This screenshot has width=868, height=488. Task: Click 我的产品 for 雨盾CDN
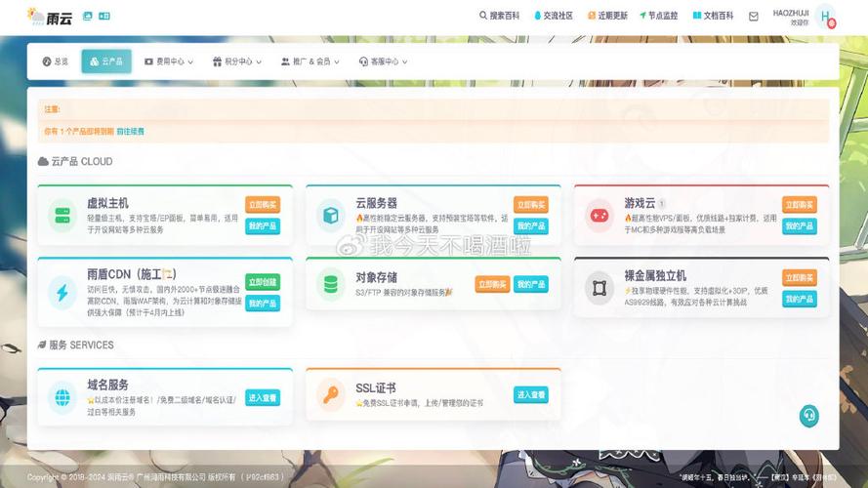(x=263, y=304)
